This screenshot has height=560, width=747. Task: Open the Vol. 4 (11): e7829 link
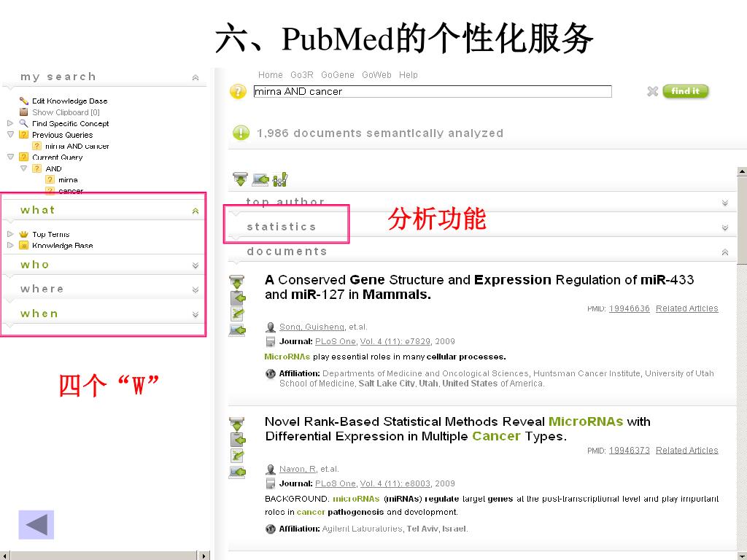pos(395,341)
